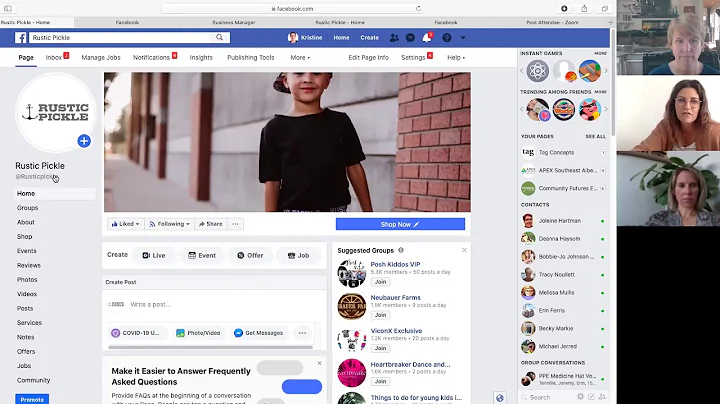Expand the More dropdown in page tabs
The height and width of the screenshot is (404, 720).
point(300,57)
